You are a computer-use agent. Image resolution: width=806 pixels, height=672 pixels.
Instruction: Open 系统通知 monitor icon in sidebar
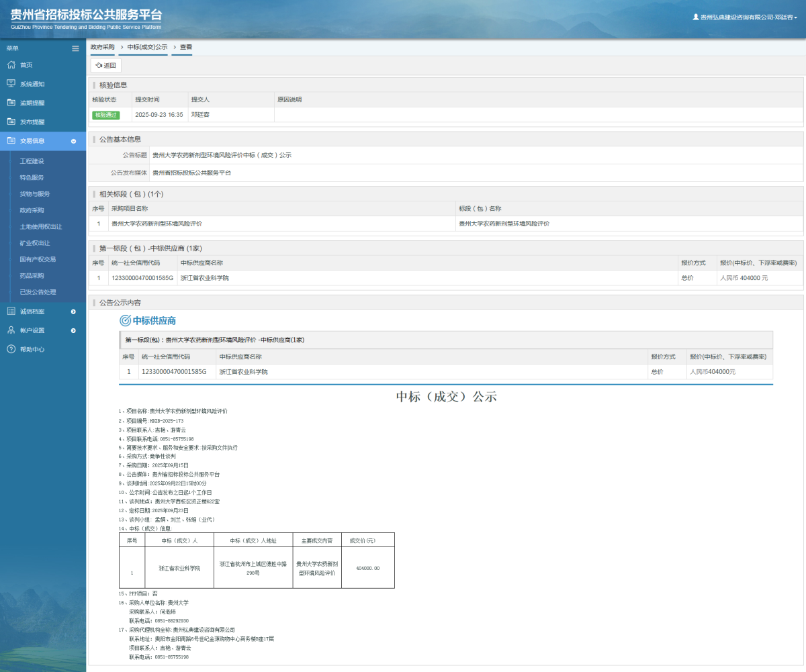click(x=11, y=84)
